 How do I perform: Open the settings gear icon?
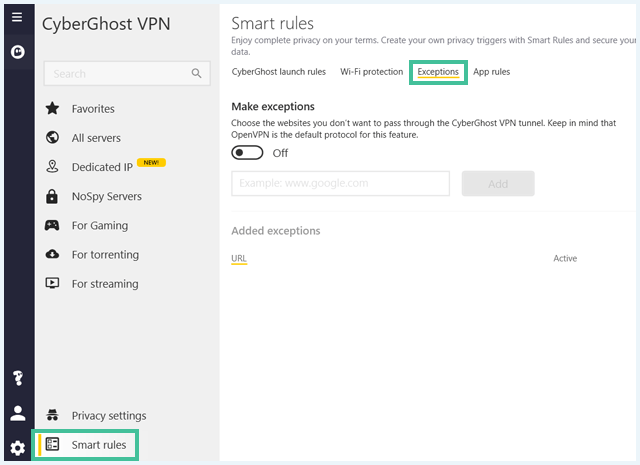tap(18, 448)
